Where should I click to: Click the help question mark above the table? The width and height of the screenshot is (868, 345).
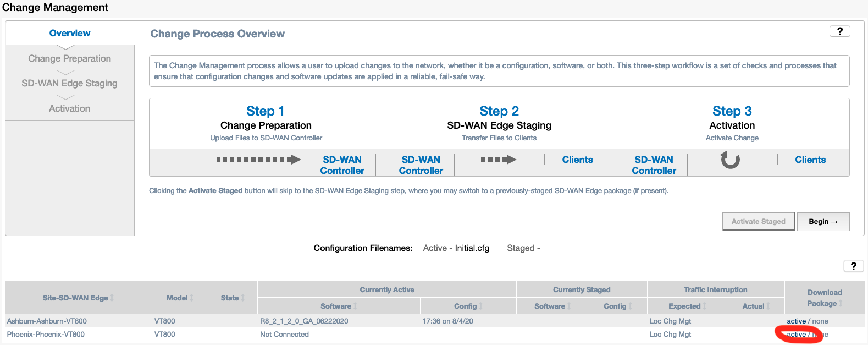coord(853,266)
